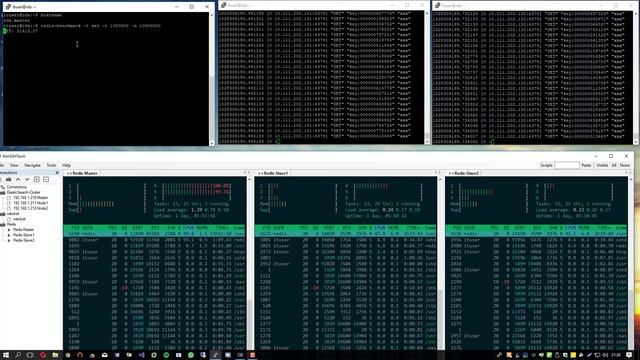Click the All button

pyautogui.click(x=613, y=165)
